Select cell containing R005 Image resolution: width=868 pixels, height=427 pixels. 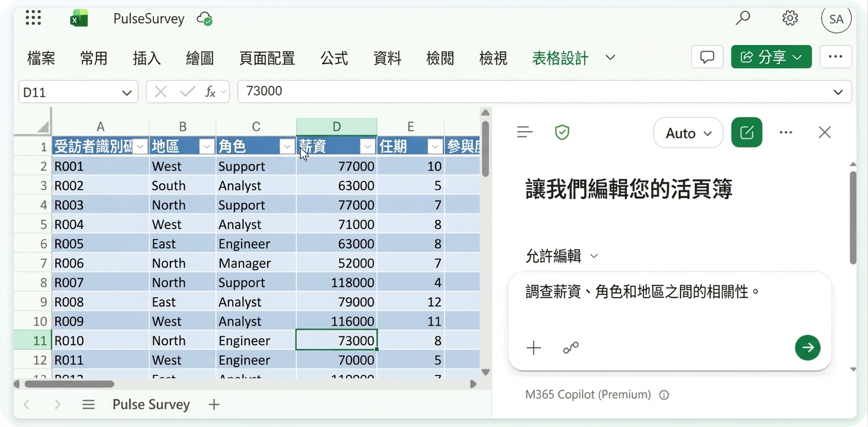point(100,244)
